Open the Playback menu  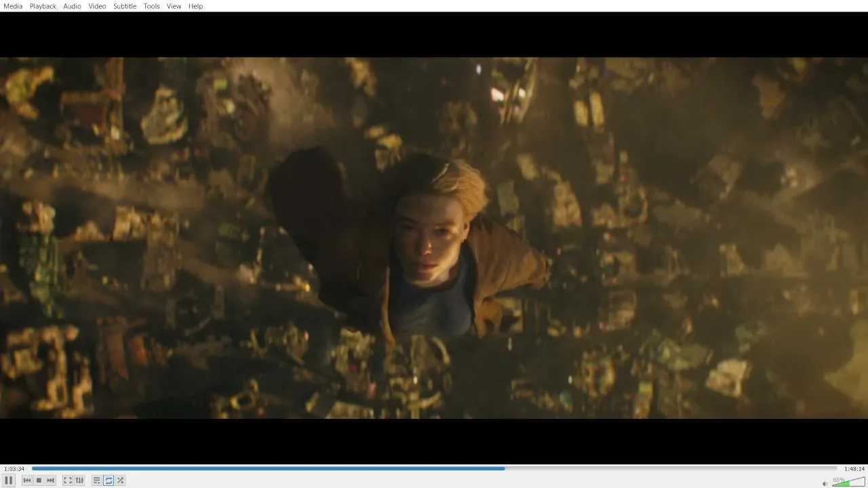[x=43, y=6]
